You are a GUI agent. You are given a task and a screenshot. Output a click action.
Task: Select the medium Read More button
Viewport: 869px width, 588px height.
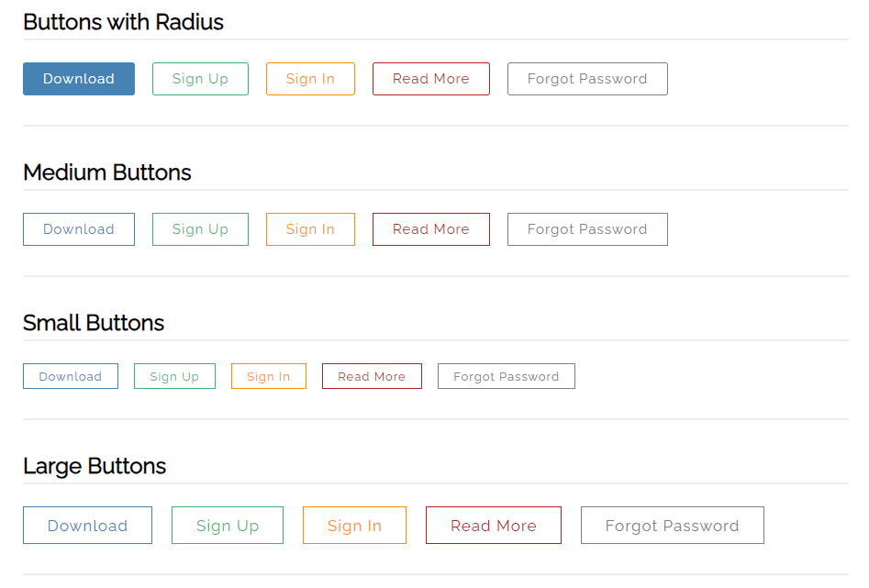431,229
